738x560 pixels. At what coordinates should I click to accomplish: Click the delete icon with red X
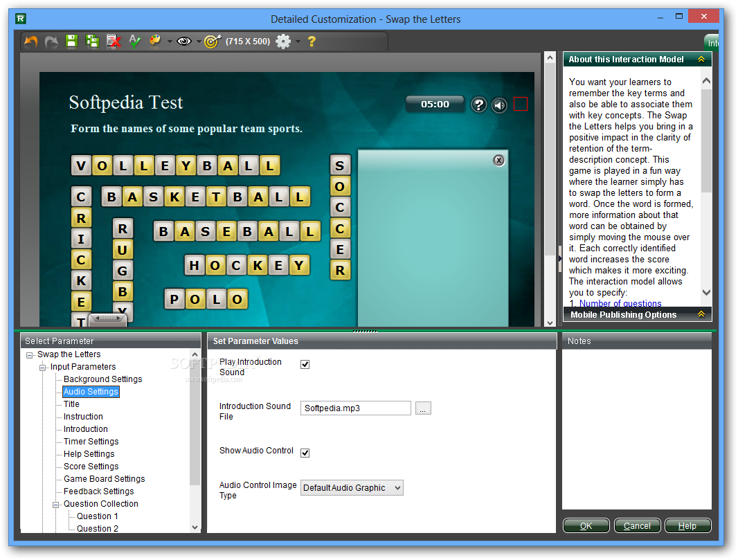click(114, 42)
